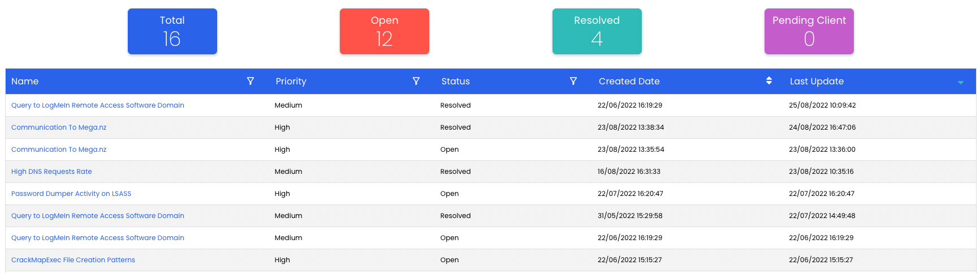Viewport: 980px width, 273px height.
Task: Click the Pending Client 0 card
Action: click(809, 31)
